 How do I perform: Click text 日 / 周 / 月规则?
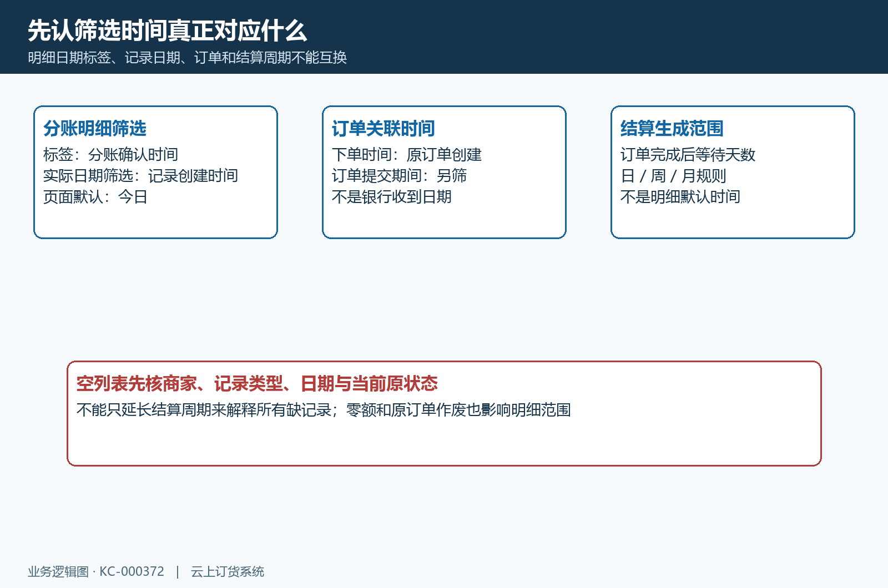coord(673,176)
